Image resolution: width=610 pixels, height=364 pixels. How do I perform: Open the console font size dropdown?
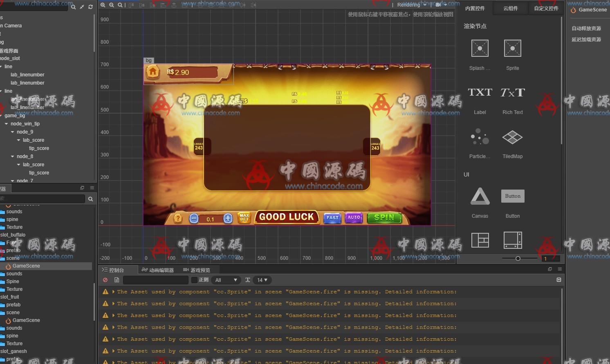[262, 280]
